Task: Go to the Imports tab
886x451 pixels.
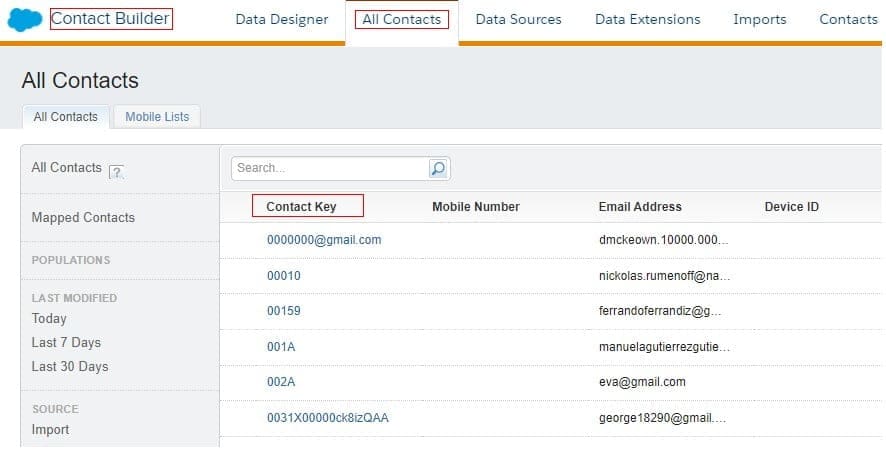Action: point(759,19)
